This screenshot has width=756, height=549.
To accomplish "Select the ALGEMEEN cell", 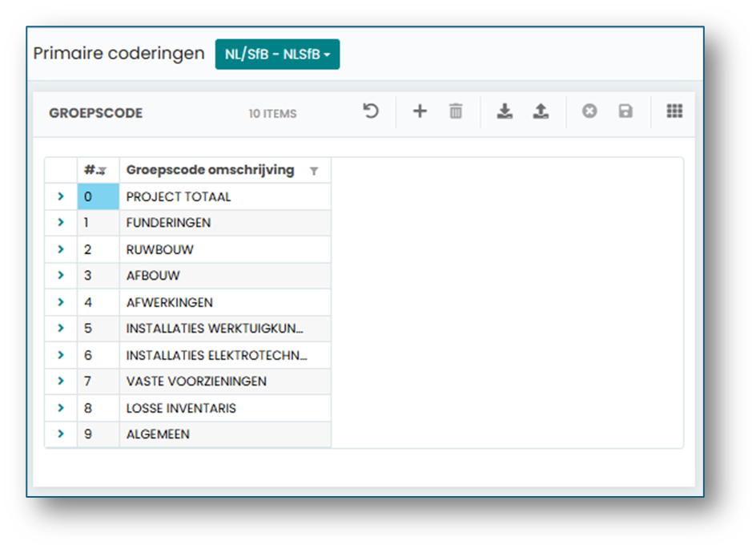I will (225, 434).
